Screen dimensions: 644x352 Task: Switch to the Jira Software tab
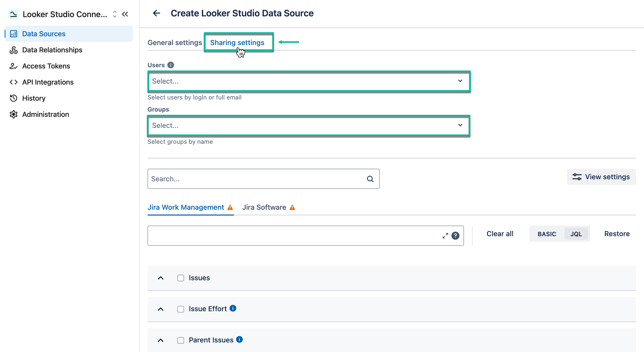264,207
